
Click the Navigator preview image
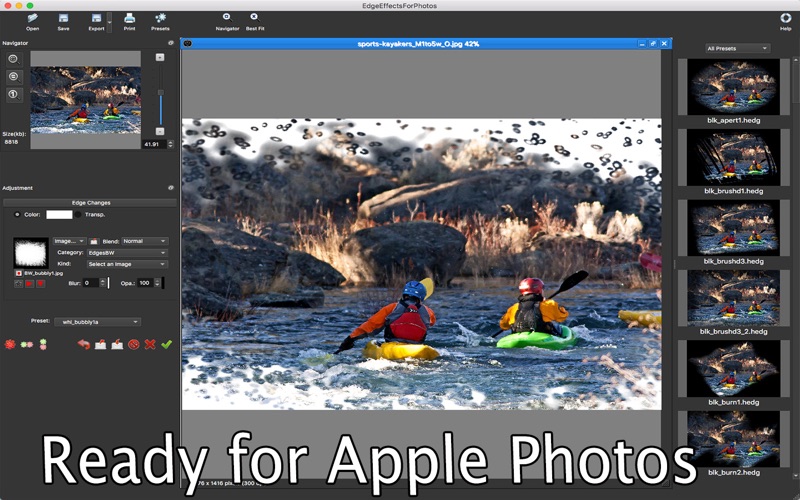(x=85, y=100)
